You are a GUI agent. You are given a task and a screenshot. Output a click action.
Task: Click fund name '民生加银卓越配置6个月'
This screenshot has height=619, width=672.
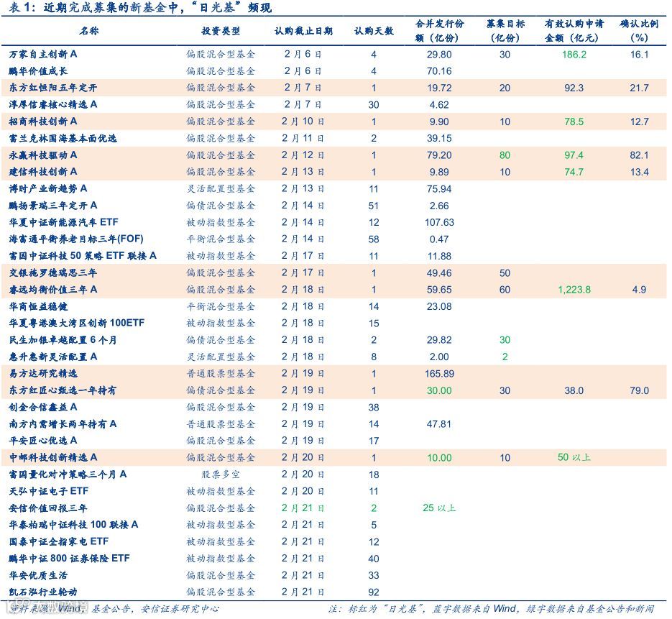point(63,339)
